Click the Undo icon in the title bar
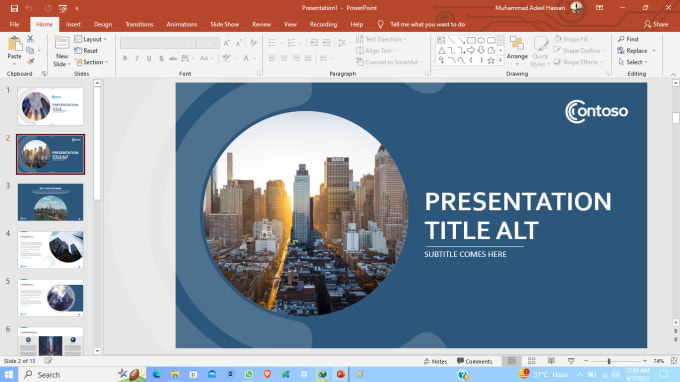The height and width of the screenshot is (382, 680). click(x=29, y=8)
